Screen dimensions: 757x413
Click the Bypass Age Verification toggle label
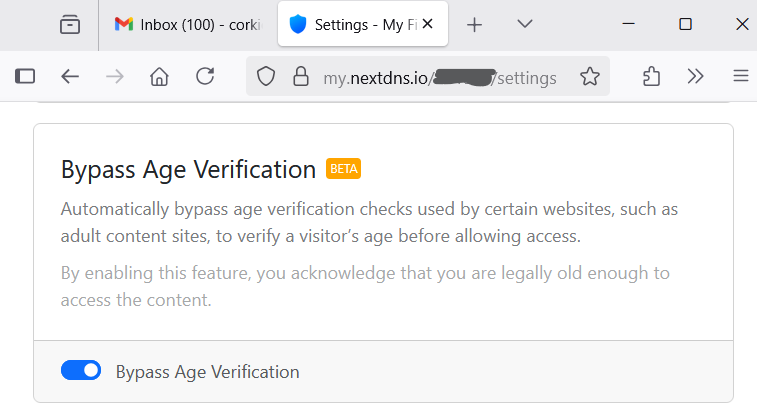[207, 372]
